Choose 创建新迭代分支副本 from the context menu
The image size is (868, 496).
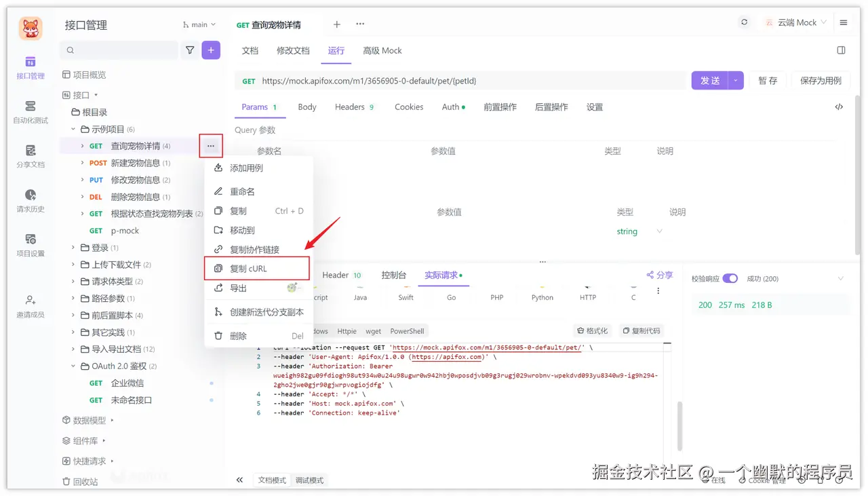click(x=258, y=312)
